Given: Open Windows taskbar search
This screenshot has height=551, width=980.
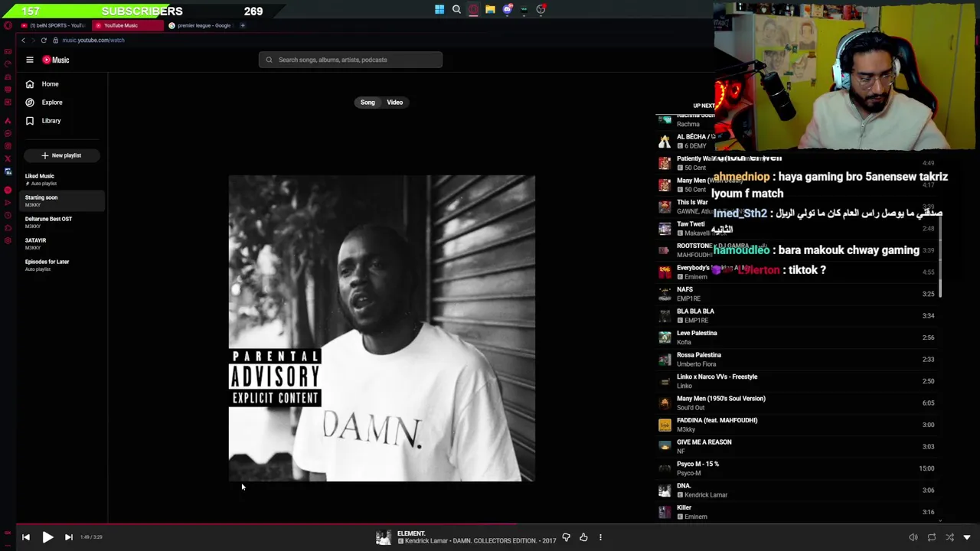Looking at the screenshot, I should pyautogui.click(x=456, y=10).
